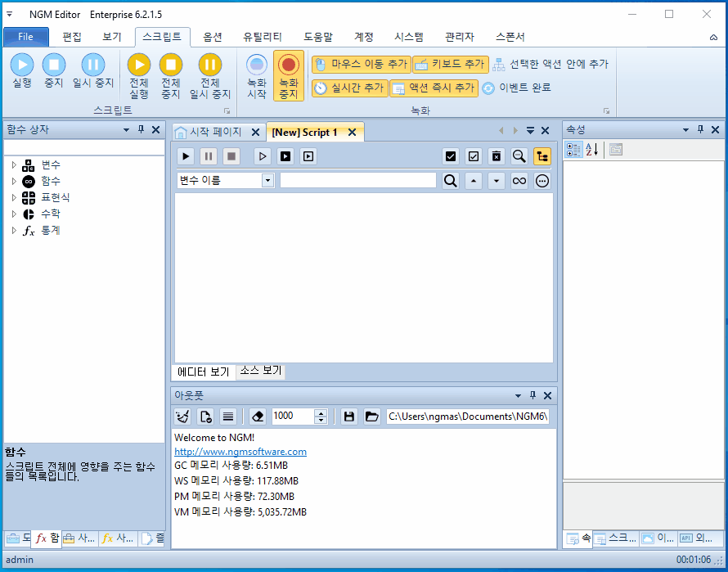Increase output line count stepper

tap(321, 412)
